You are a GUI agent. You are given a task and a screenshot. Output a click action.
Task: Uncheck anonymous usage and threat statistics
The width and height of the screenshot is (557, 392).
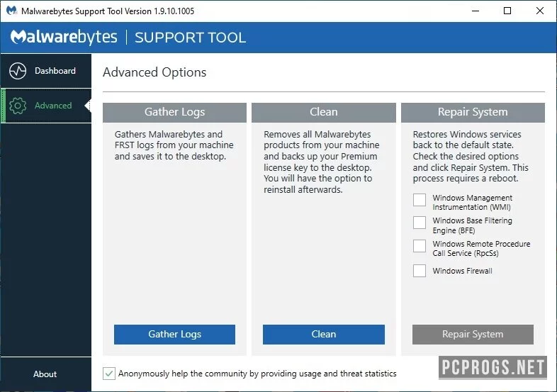tap(109, 374)
